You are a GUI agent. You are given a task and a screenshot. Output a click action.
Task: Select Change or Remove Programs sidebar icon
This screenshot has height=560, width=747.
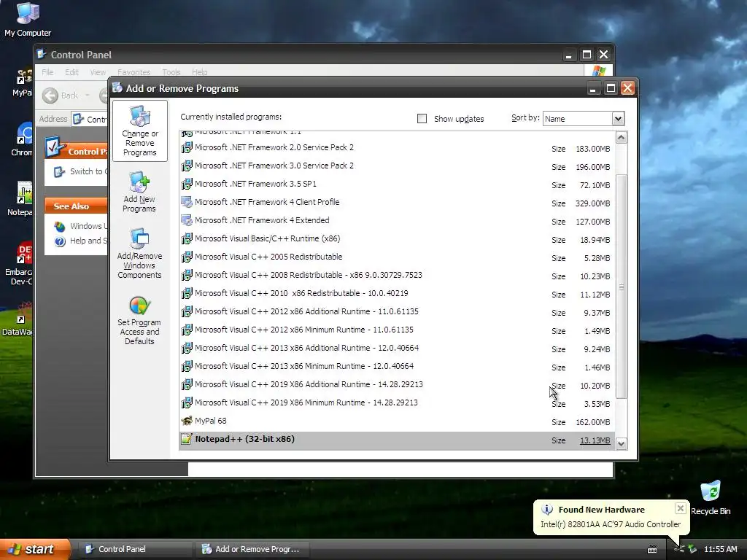[139, 131]
